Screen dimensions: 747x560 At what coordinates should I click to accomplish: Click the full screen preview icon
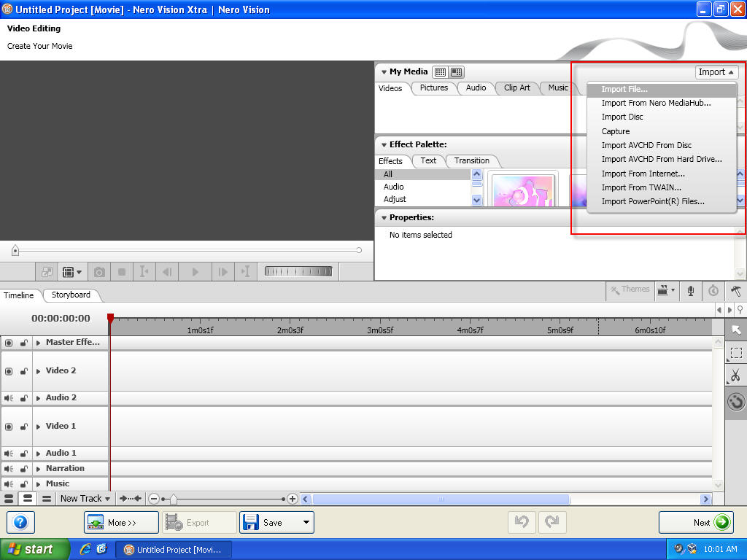(x=47, y=272)
